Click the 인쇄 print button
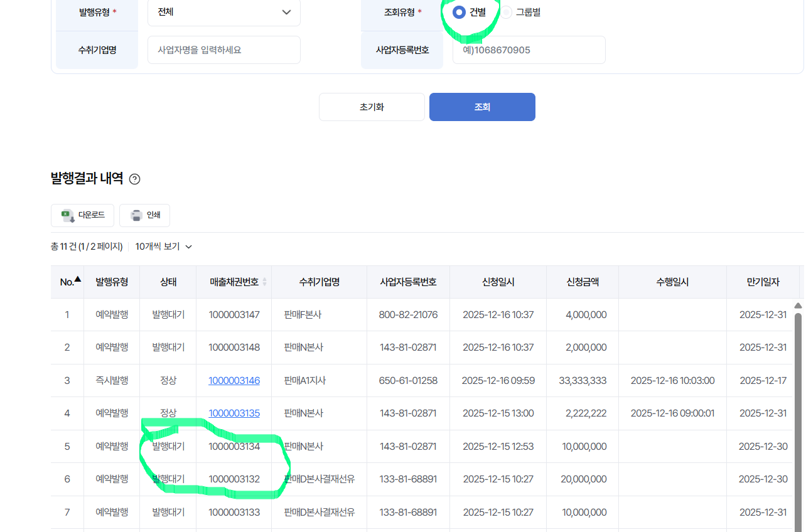This screenshot has height=532, width=806. pyautogui.click(x=144, y=215)
